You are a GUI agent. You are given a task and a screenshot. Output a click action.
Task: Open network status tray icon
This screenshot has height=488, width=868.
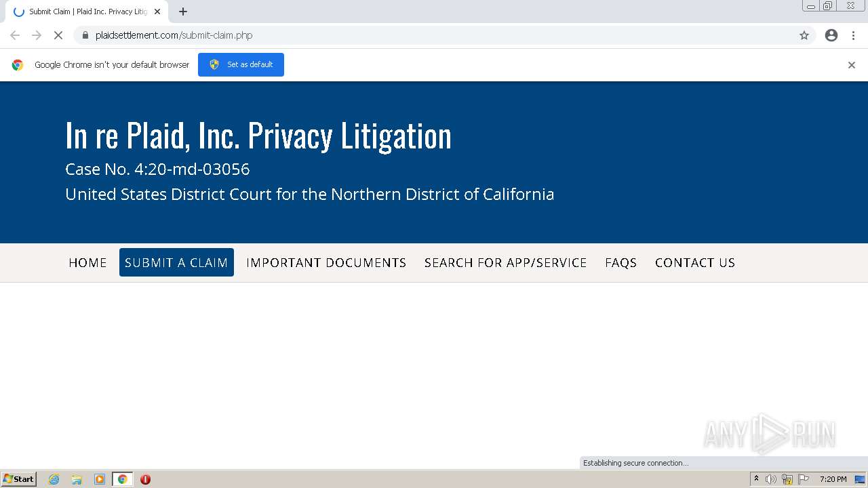point(787,479)
